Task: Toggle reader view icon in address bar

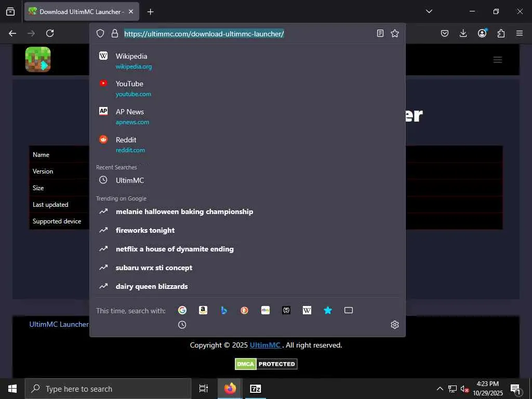Action: click(x=380, y=33)
